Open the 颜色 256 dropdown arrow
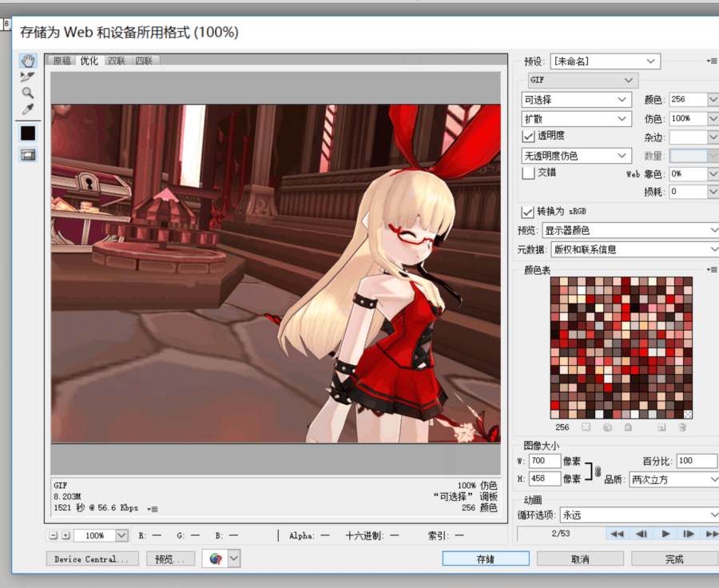This screenshot has height=588, width=719. [x=713, y=100]
